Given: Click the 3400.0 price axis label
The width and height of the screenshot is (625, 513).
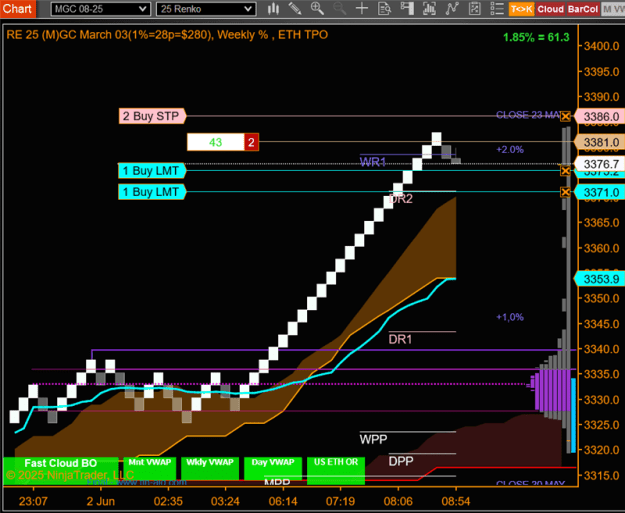Looking at the screenshot, I should 601,46.
